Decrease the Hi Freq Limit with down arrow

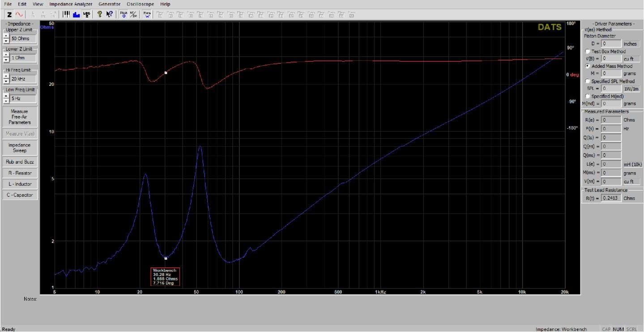[6, 81]
